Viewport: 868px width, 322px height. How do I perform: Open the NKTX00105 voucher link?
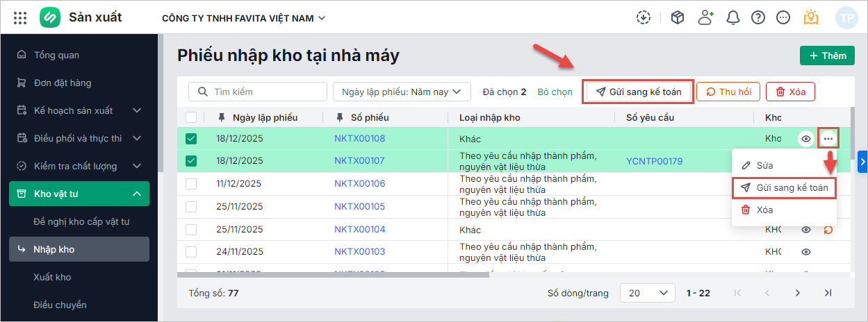(x=359, y=207)
